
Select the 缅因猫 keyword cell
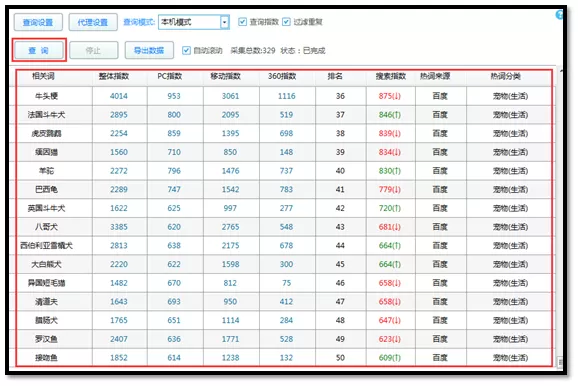[x=46, y=152]
